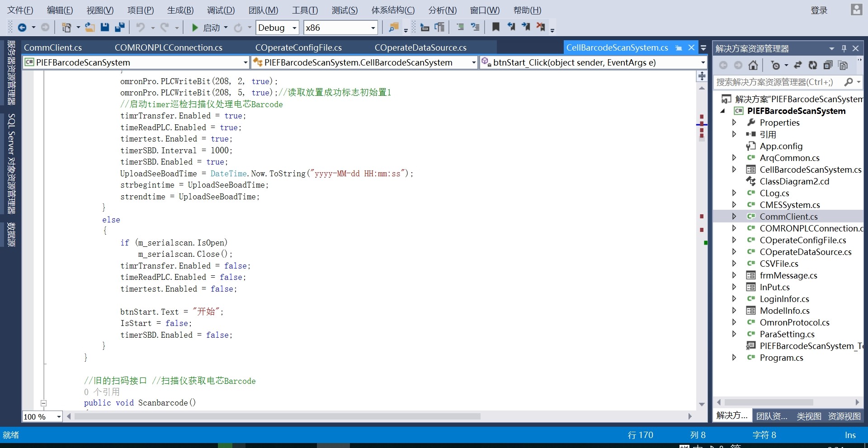868x448 pixels.
Task: Switch to 团队资源 panel tab at bottom
Action: pos(772,416)
